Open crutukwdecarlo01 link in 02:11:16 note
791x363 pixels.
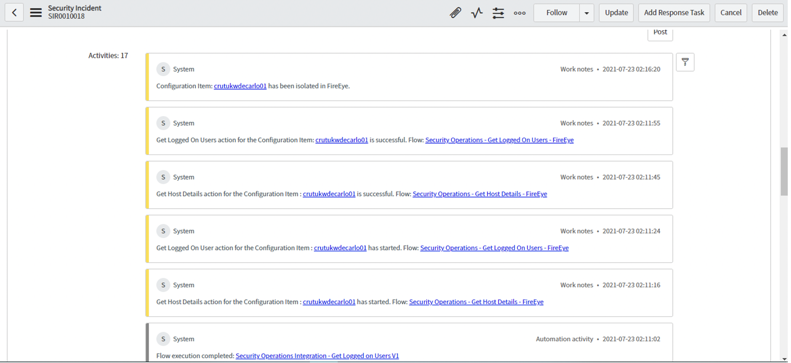[329, 302]
